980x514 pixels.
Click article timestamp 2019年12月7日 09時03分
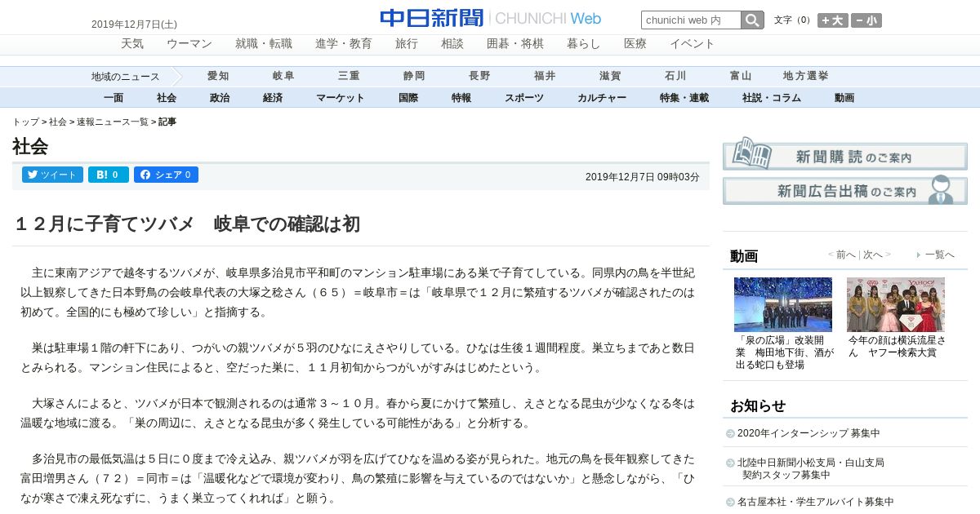tap(643, 177)
